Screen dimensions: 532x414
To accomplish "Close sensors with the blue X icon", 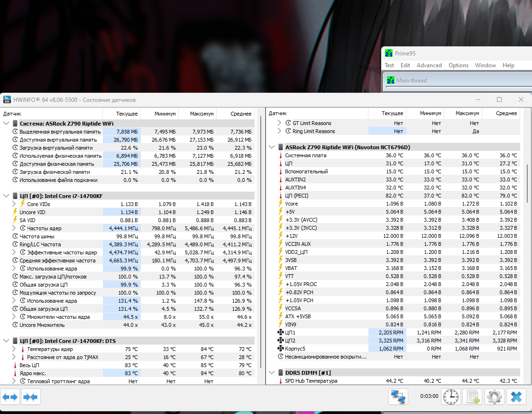I will (x=516, y=396).
